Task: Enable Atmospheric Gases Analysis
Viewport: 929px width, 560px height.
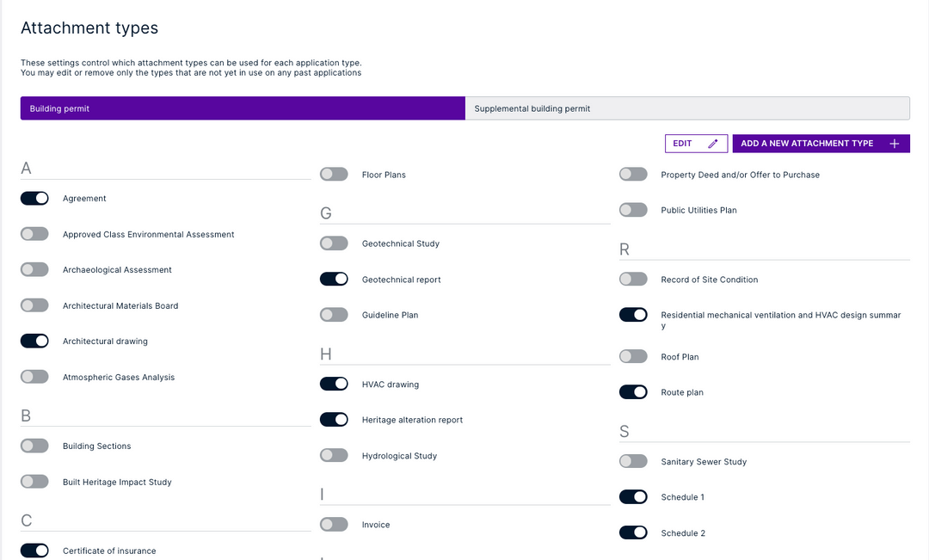Action: (34, 376)
